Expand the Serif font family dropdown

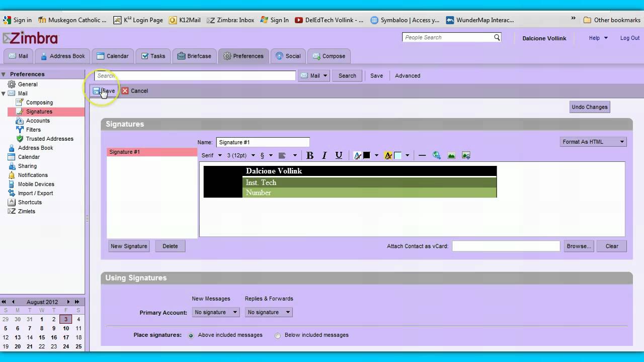click(x=211, y=155)
